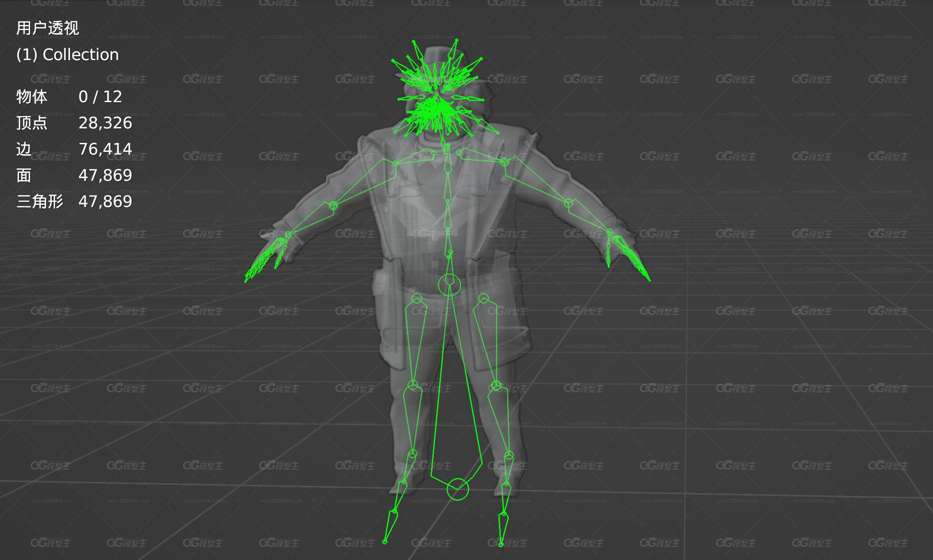Select the shoulder joint on the viewer's right side
Viewport: 933px width, 560px height.
(505, 162)
